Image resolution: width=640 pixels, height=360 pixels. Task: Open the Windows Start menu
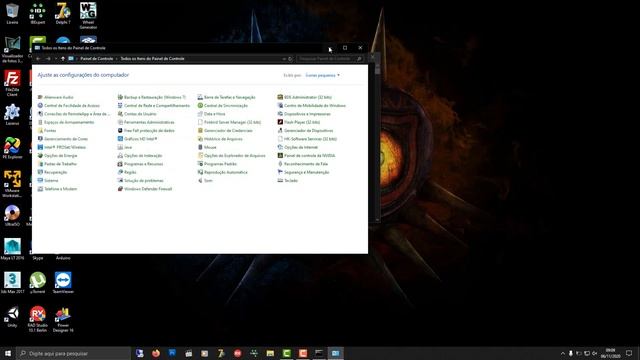pos(8,353)
